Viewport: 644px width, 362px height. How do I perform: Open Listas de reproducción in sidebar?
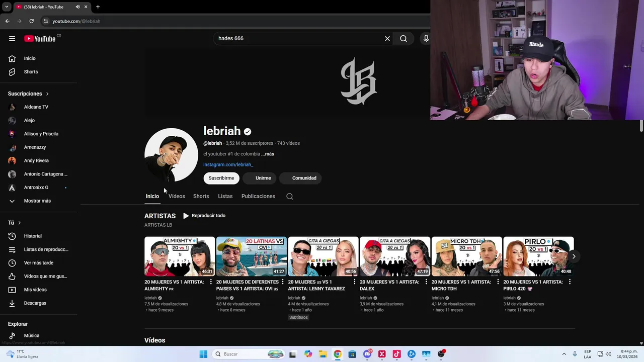click(x=39, y=249)
